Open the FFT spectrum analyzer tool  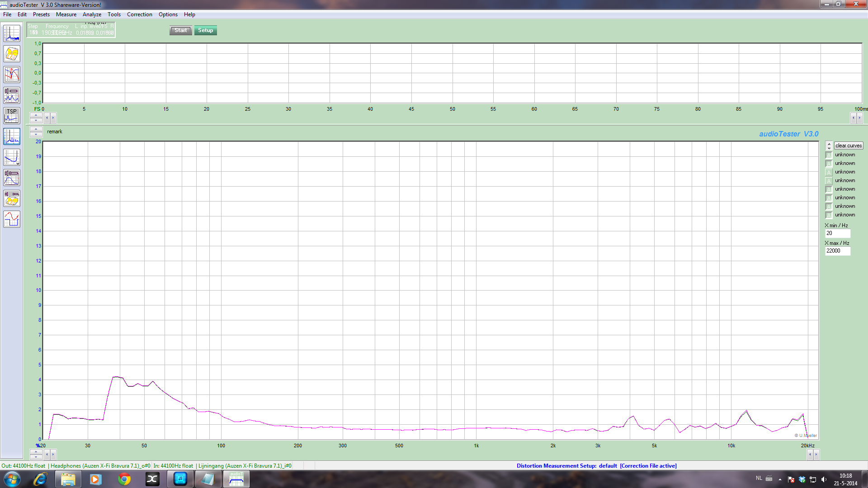point(12,33)
